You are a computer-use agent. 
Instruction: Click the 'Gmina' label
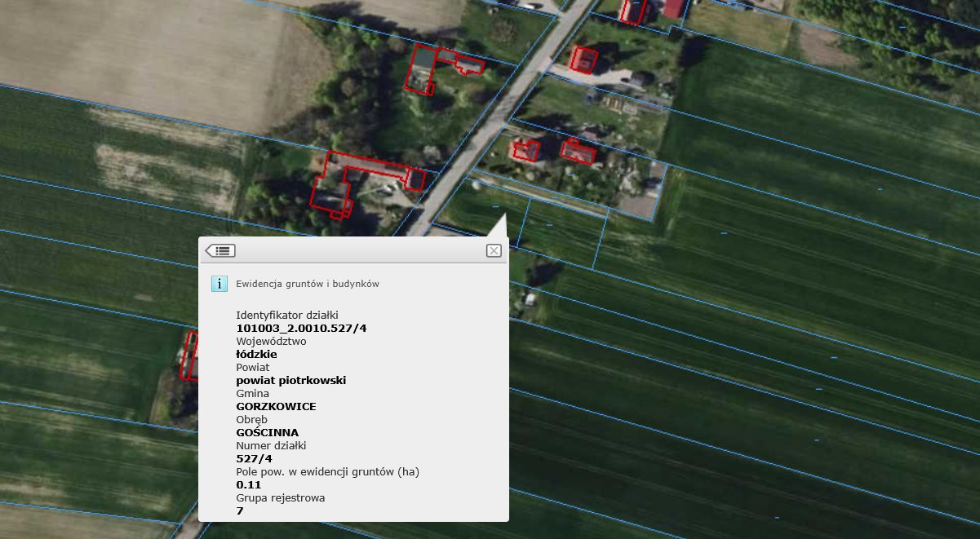click(x=252, y=393)
